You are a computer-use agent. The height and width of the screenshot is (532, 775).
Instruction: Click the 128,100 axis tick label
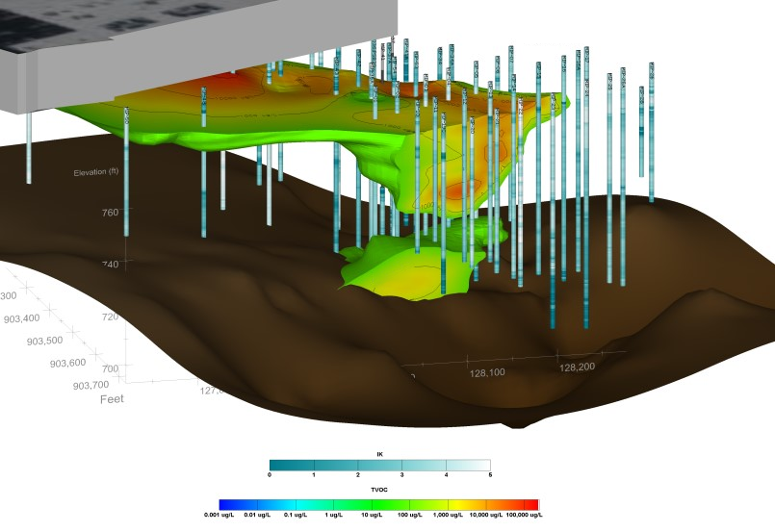pos(486,372)
